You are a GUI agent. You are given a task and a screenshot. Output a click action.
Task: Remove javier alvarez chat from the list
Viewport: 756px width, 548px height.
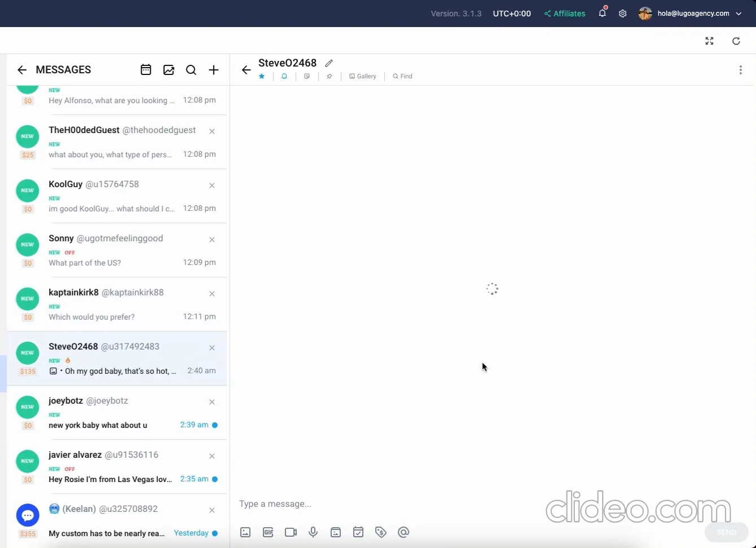coord(212,456)
